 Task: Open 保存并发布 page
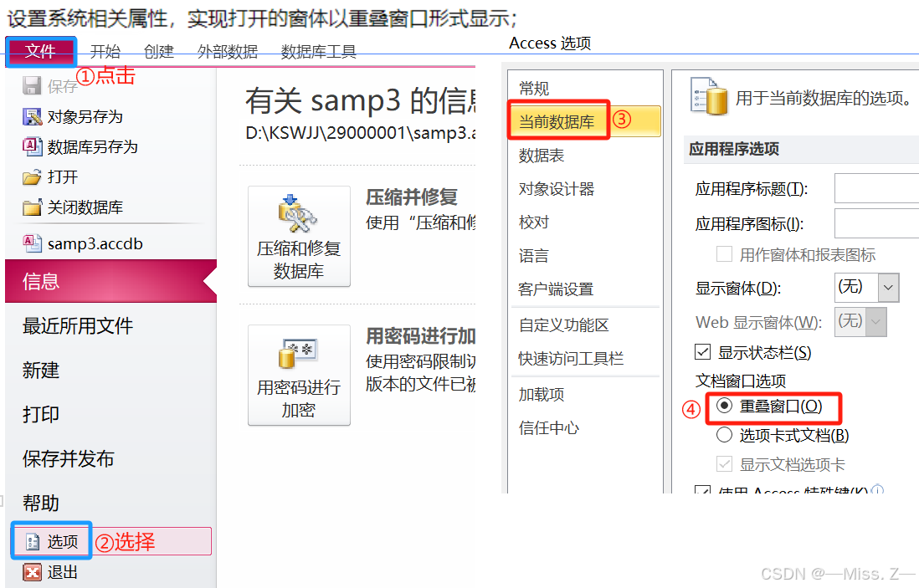[68, 458]
